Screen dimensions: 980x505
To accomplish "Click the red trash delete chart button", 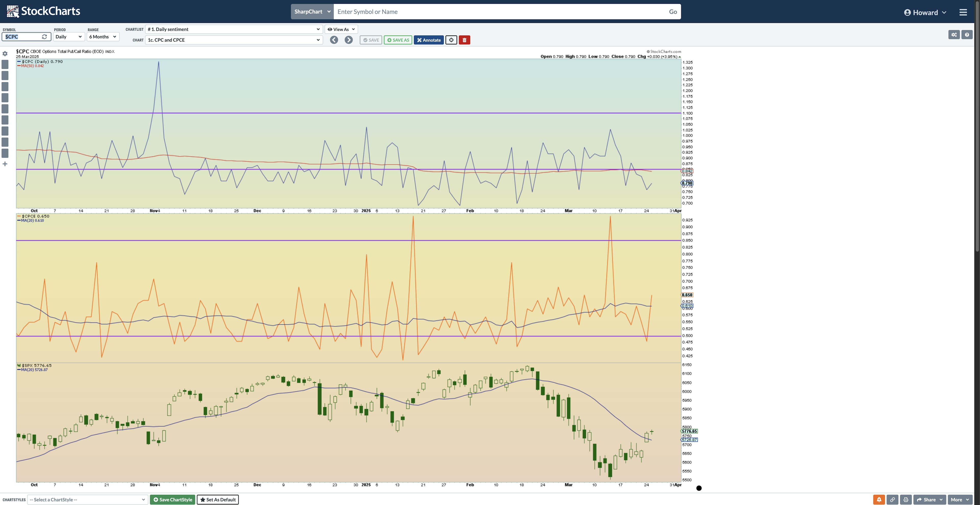I will click(x=464, y=40).
